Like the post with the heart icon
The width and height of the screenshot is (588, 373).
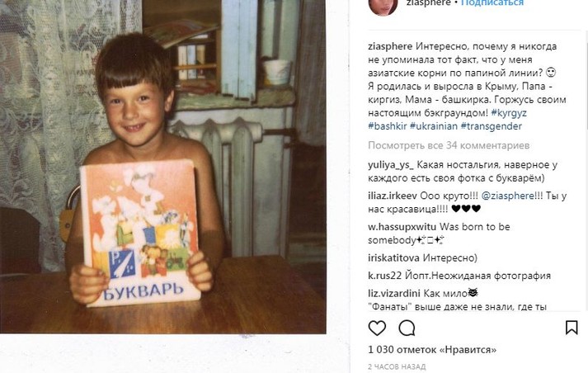tap(377, 328)
